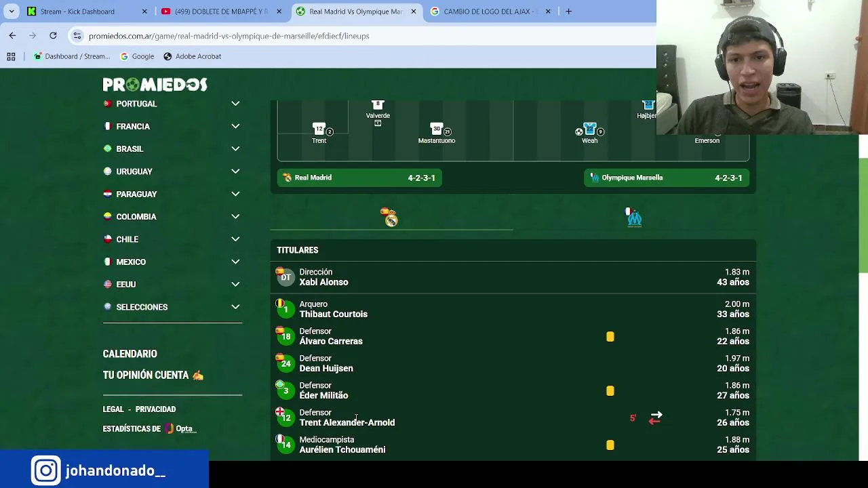Open a new browser tab

(x=568, y=12)
